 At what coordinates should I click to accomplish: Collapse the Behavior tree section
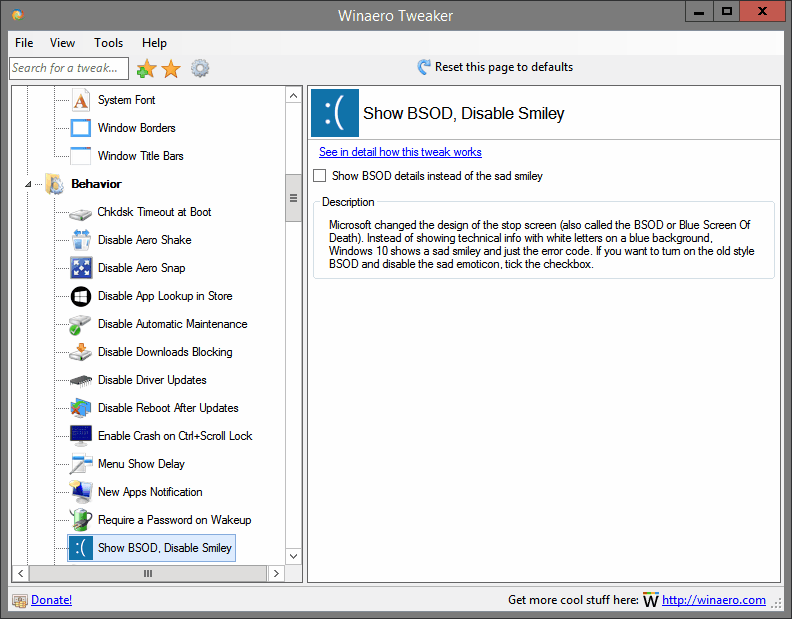tap(28, 184)
